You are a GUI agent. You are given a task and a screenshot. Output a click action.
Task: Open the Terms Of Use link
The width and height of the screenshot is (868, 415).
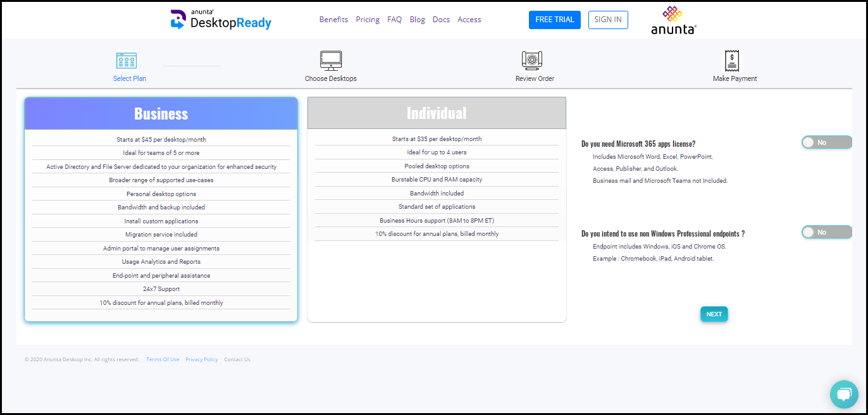coord(163,359)
